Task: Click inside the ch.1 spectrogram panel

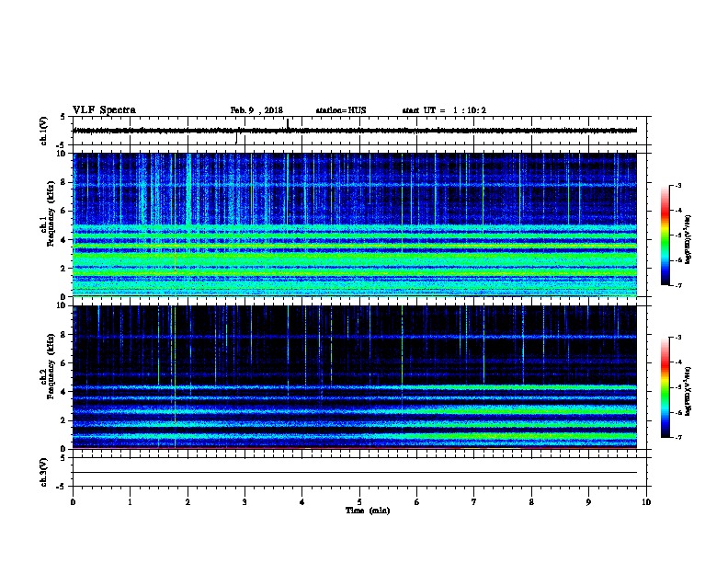Action: (x=355, y=224)
